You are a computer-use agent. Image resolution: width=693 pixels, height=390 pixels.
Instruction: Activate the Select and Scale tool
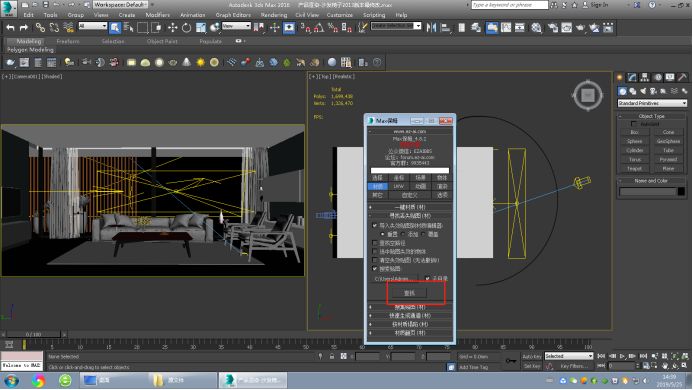[201, 27]
